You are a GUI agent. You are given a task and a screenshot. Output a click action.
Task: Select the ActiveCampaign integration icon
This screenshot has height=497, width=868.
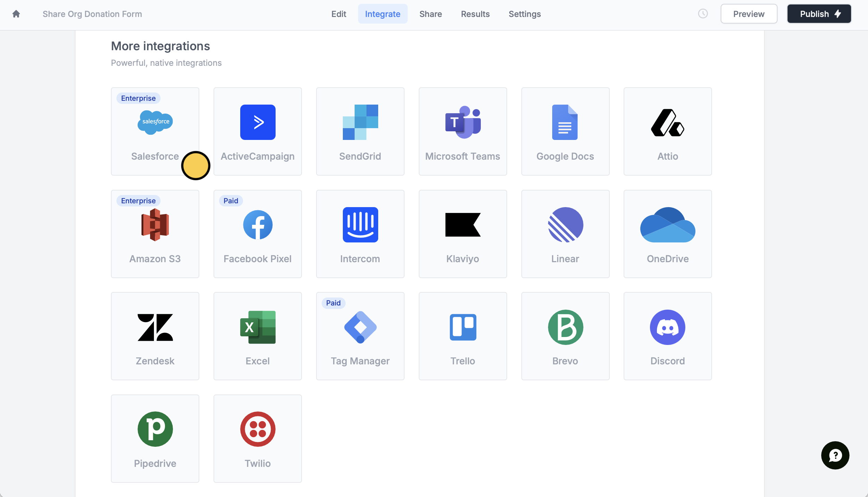coord(258,122)
